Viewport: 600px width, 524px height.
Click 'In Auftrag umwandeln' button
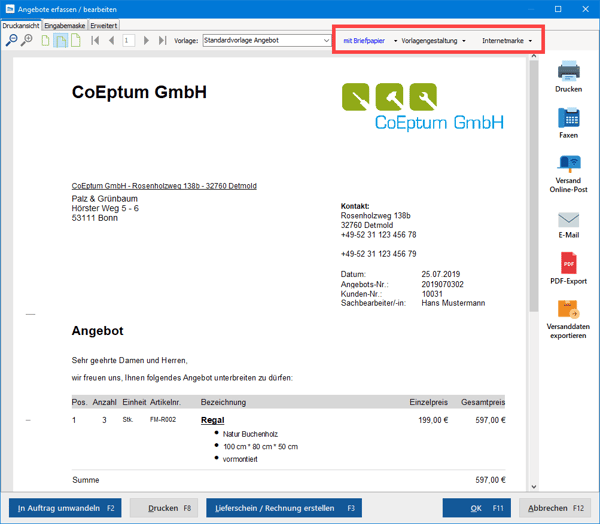point(64,508)
